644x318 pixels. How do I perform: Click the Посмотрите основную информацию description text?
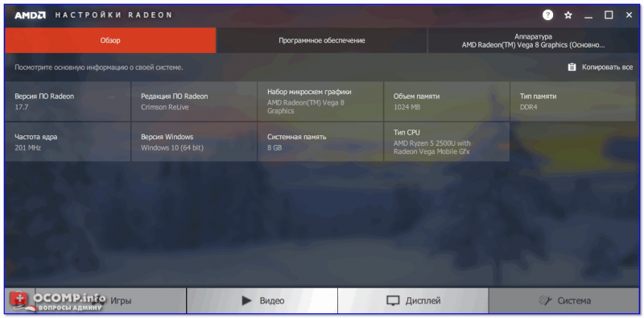coord(99,68)
